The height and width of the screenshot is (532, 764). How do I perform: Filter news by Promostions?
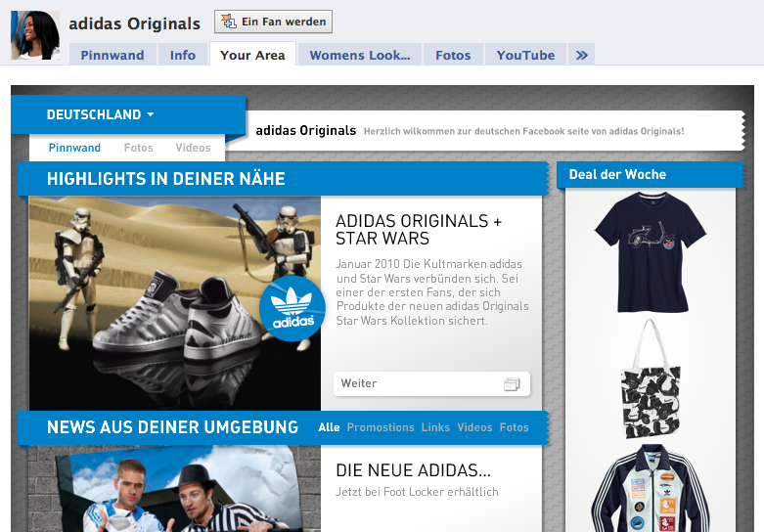(x=381, y=427)
